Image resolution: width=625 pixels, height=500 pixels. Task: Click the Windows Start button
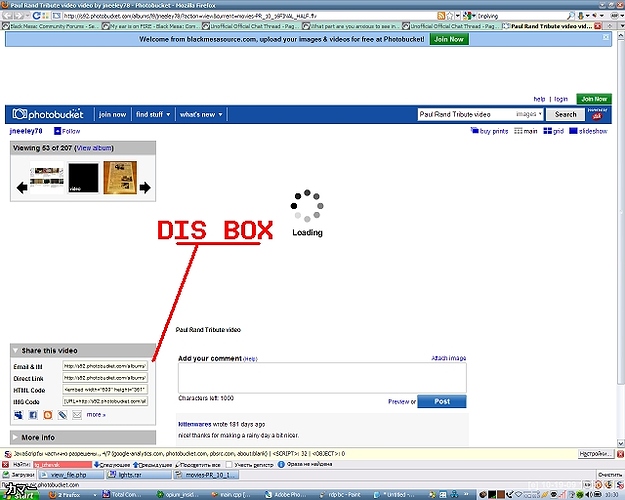click(20, 495)
